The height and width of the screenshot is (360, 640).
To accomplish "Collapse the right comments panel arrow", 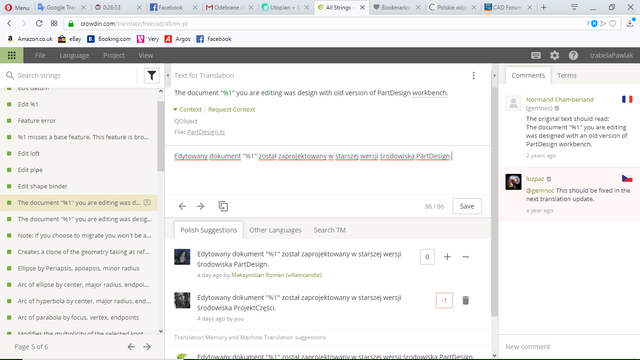I will (494, 76).
